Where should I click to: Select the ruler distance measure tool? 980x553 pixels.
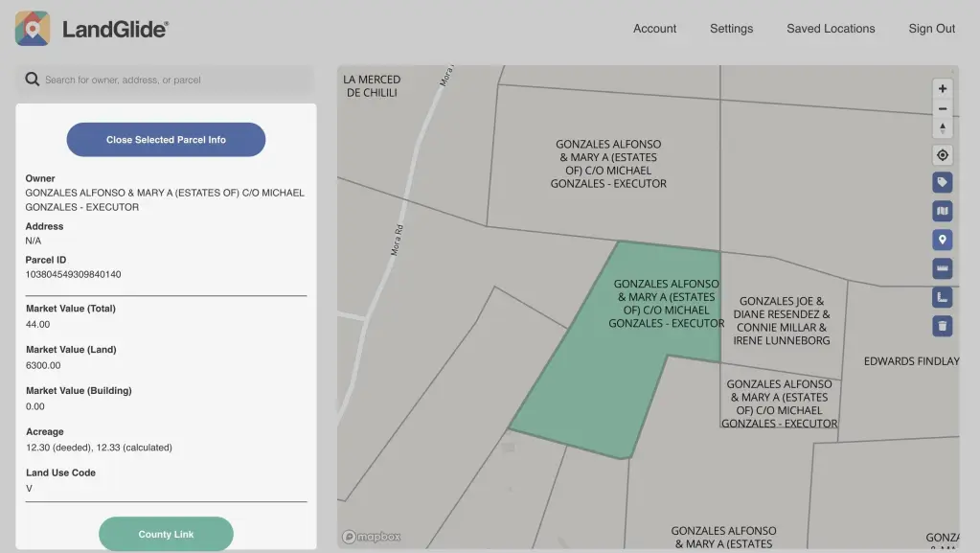tap(943, 268)
